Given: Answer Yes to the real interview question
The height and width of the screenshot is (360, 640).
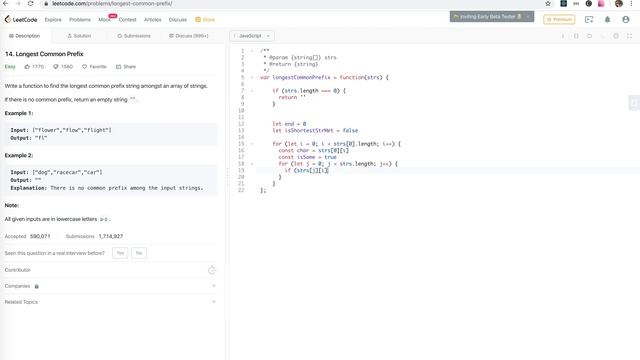Looking at the screenshot, I should coord(120,253).
